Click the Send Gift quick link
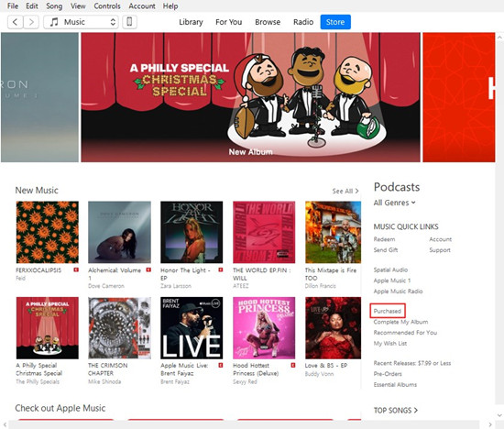Image resolution: width=504 pixels, height=429 pixels. (x=386, y=250)
